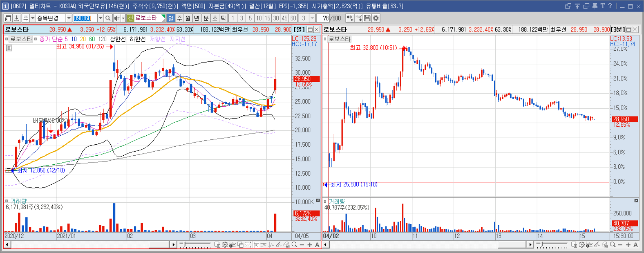The height and width of the screenshot is (253, 644).
Task: Click the 30 minute interval button
Action: (x=276, y=18)
